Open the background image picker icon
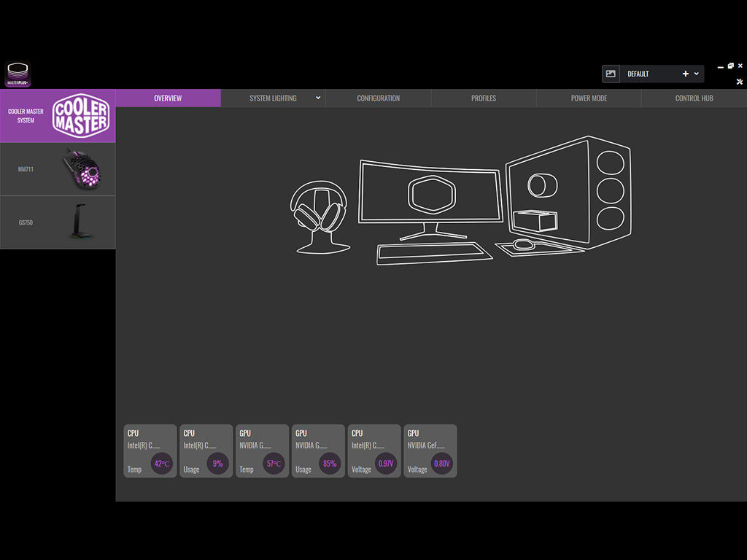The width and height of the screenshot is (747, 560). 611,73
